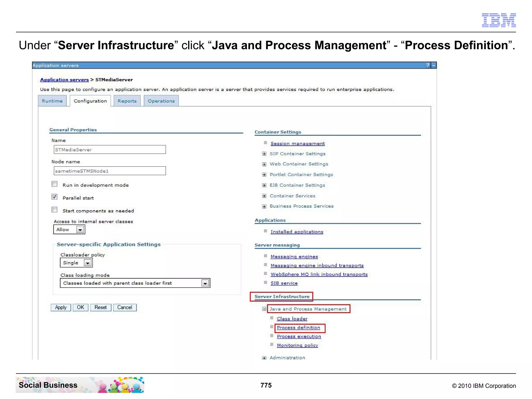Click the Node name field
This screenshot has height=399, width=532.
pyautogui.click(x=110, y=171)
